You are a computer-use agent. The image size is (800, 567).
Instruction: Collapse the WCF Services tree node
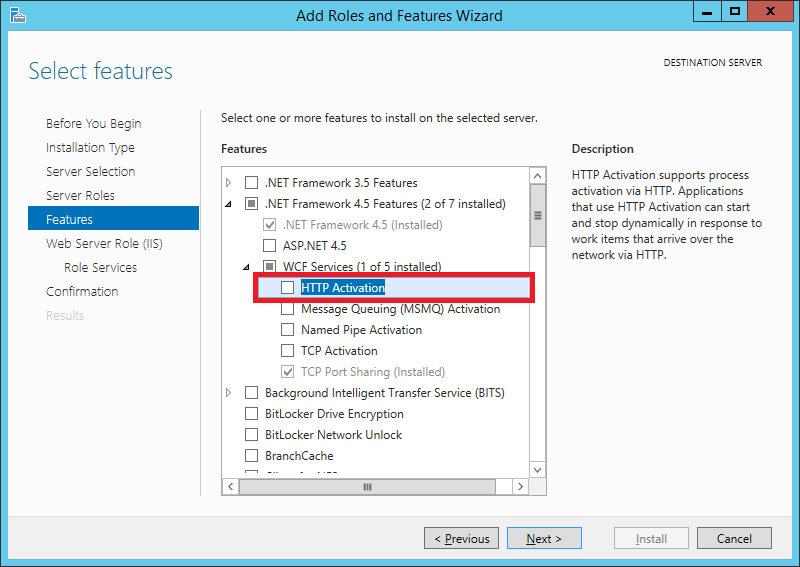click(x=246, y=266)
